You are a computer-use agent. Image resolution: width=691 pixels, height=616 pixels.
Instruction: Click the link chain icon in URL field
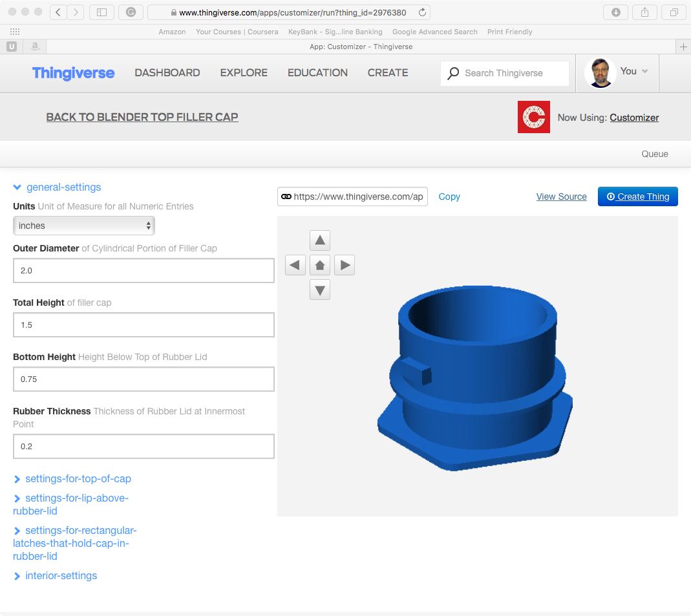(286, 196)
